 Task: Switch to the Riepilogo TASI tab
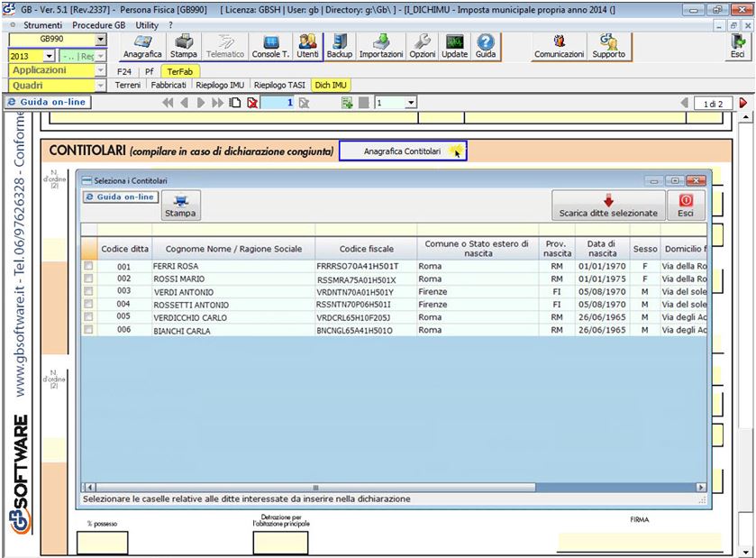click(279, 86)
